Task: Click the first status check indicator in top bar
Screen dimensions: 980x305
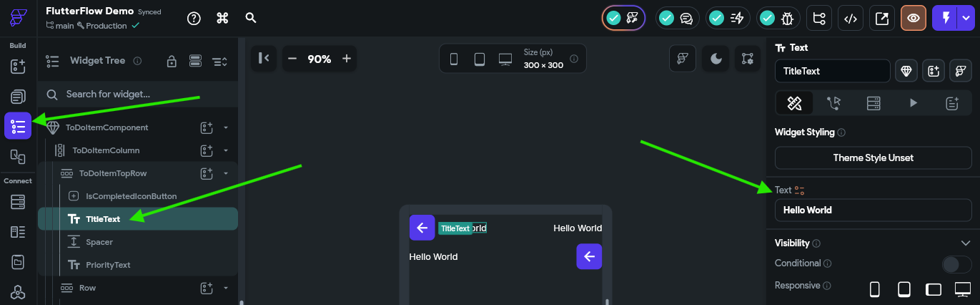Action: tap(624, 19)
